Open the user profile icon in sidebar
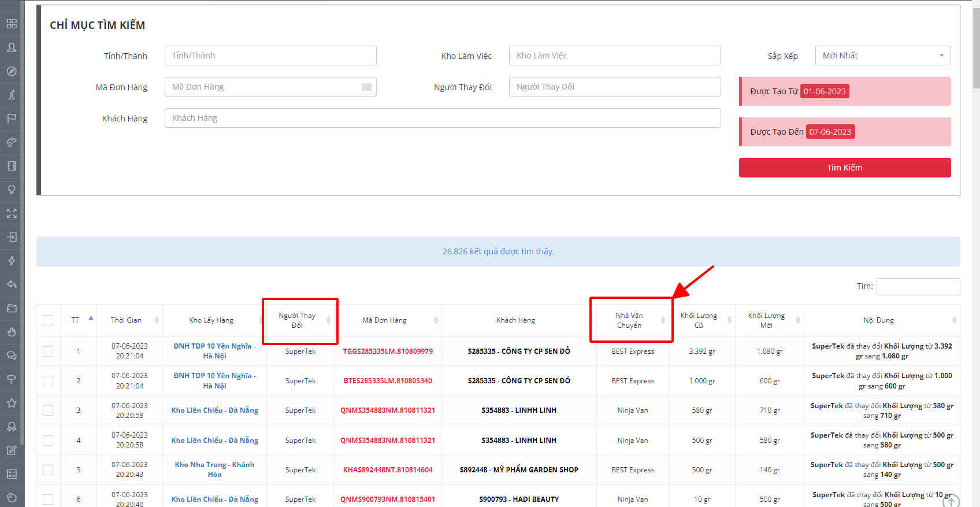 [x=12, y=47]
